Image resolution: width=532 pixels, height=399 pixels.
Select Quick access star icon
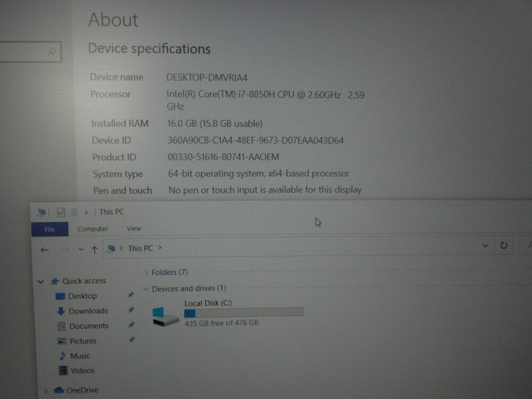pyautogui.click(x=55, y=281)
